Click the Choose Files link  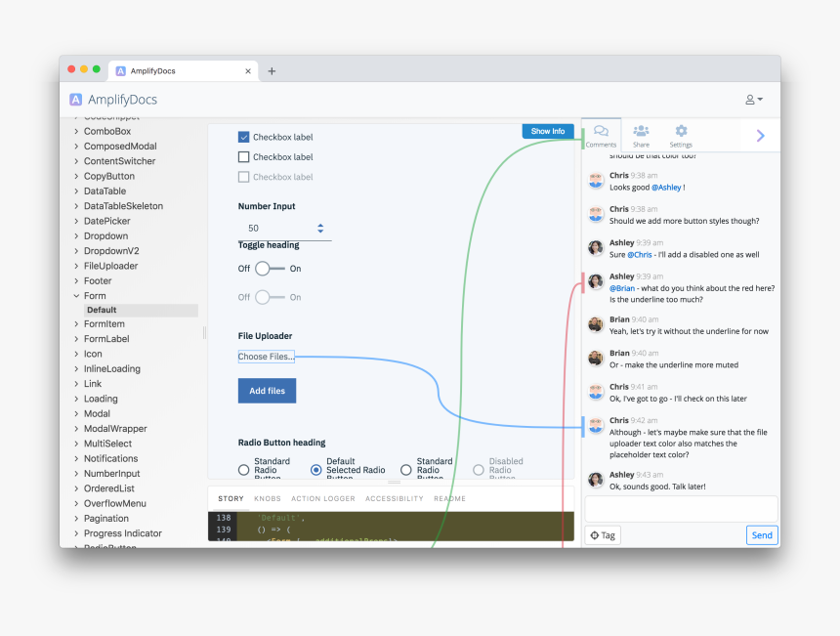(x=267, y=357)
